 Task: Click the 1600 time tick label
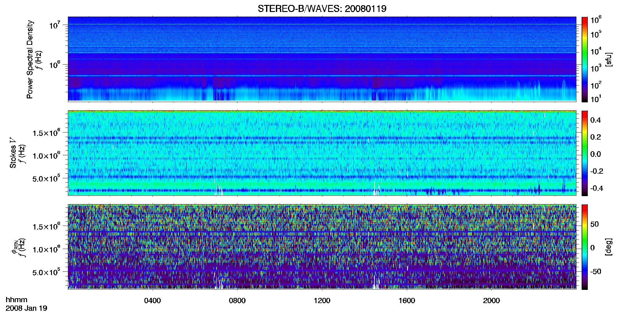click(x=407, y=301)
